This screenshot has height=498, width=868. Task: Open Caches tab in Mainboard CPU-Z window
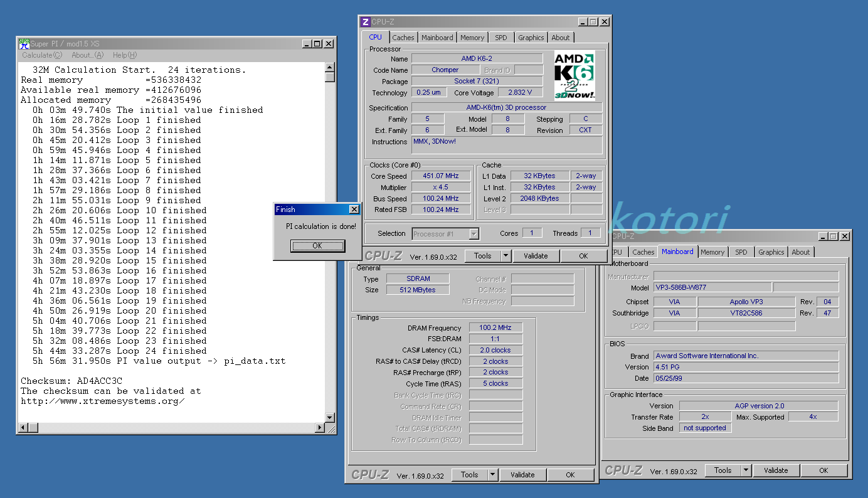643,252
